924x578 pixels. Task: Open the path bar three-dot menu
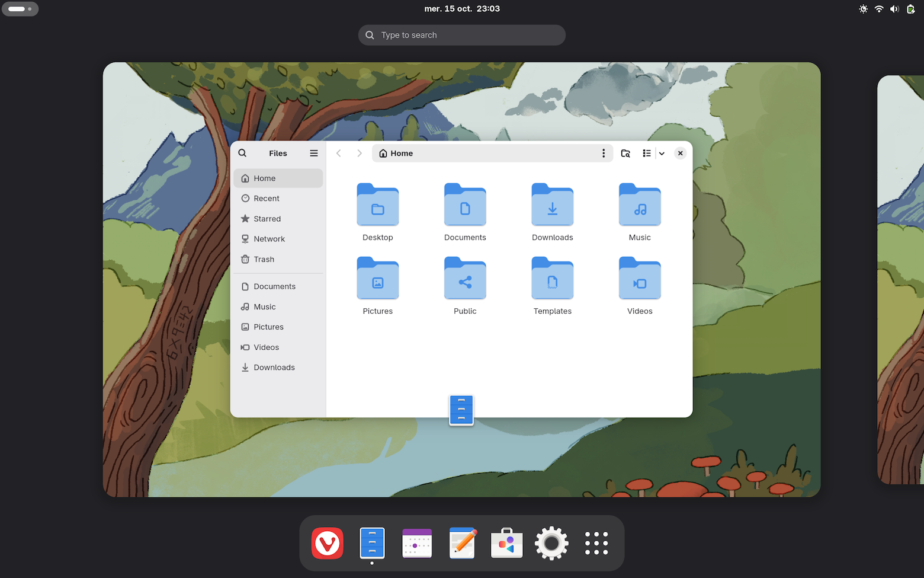tap(604, 153)
